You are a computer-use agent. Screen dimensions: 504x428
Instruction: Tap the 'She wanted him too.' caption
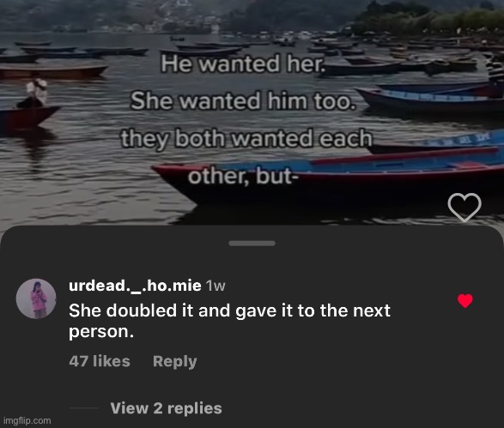tap(243, 101)
